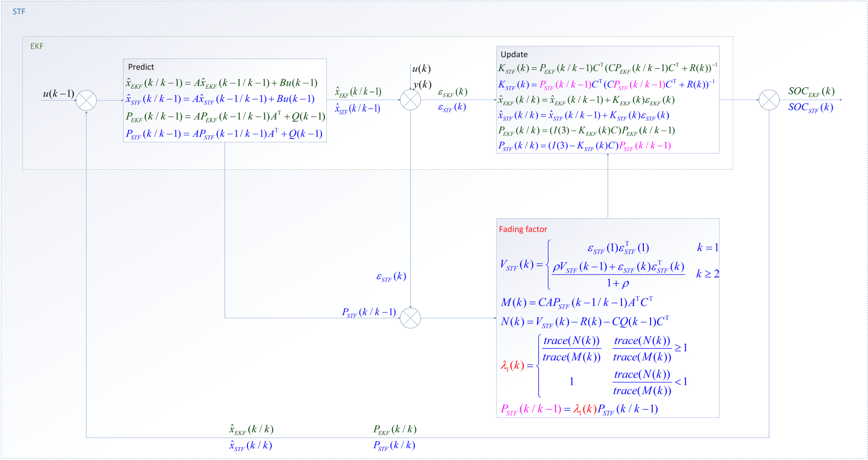
Task: Click the K_STF(k) equation with magenta P_STF
Action: (x=607, y=84)
